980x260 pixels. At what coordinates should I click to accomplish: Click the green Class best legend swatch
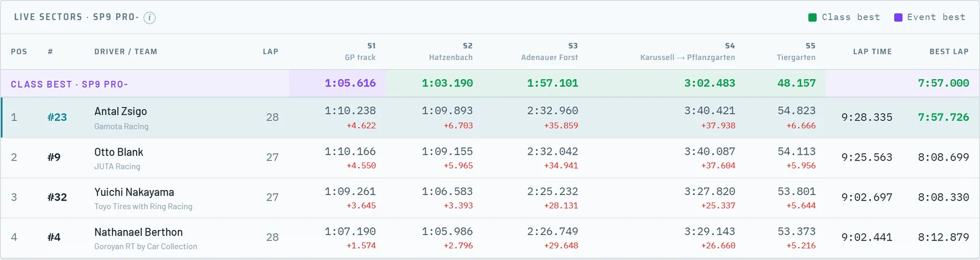[x=812, y=17]
